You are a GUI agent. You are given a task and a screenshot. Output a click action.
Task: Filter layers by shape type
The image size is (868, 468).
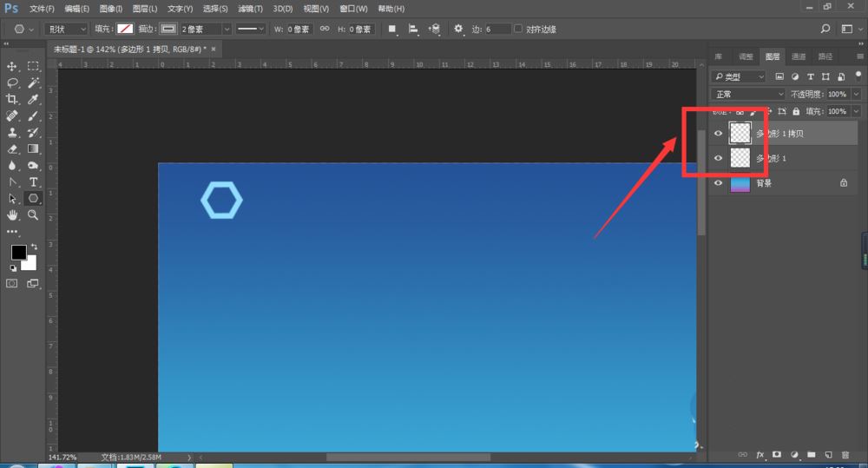click(x=825, y=76)
